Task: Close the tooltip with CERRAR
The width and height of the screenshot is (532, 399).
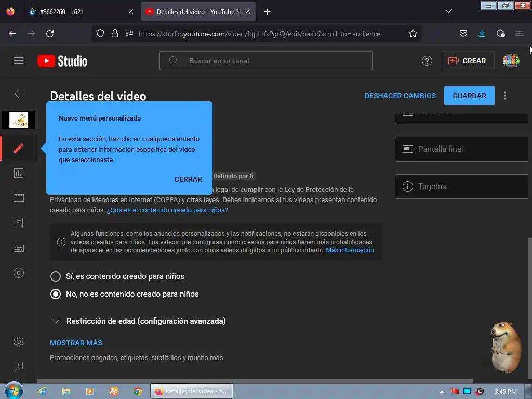Action: [x=188, y=179]
